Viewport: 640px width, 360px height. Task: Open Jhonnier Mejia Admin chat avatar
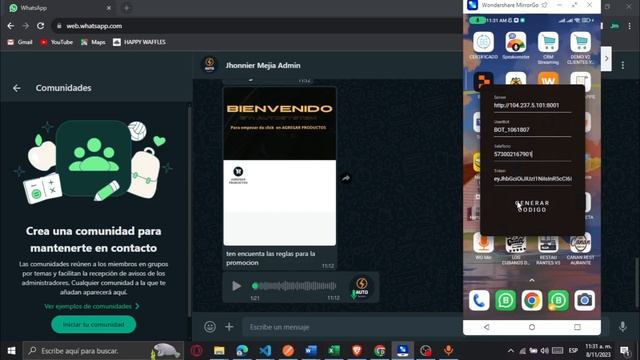[209, 65]
